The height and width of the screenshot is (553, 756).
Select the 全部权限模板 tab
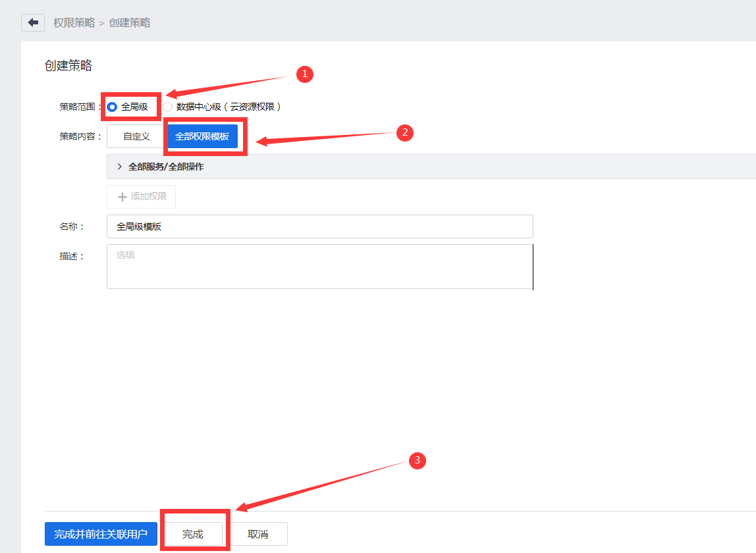(x=202, y=136)
